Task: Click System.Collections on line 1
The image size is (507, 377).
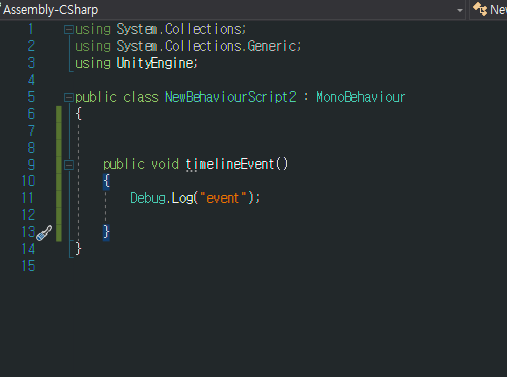Action: (179, 29)
